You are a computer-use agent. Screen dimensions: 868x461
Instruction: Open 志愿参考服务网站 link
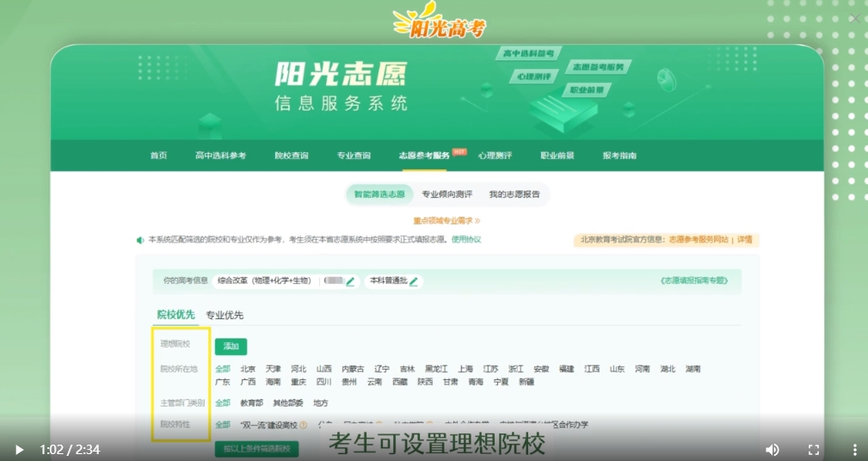tap(699, 240)
